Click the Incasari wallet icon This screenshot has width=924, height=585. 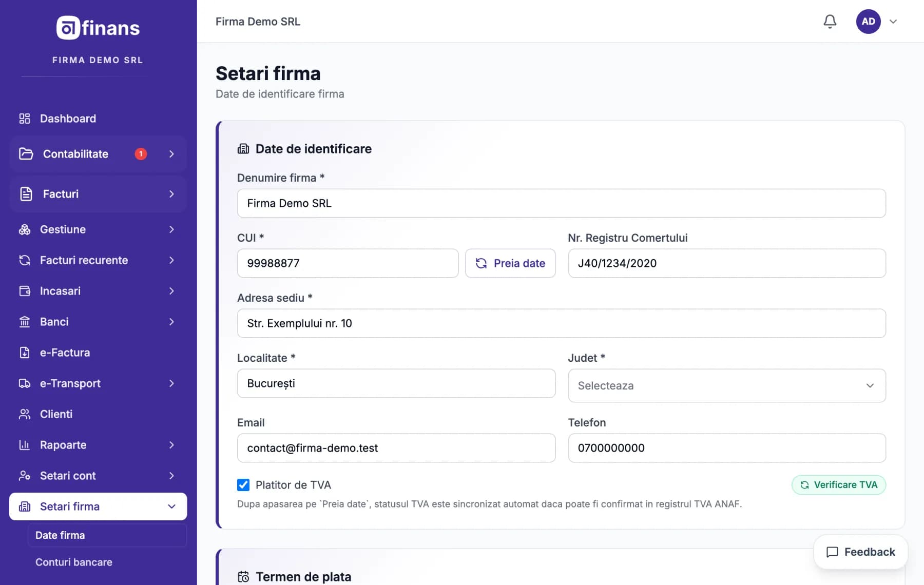click(x=25, y=291)
